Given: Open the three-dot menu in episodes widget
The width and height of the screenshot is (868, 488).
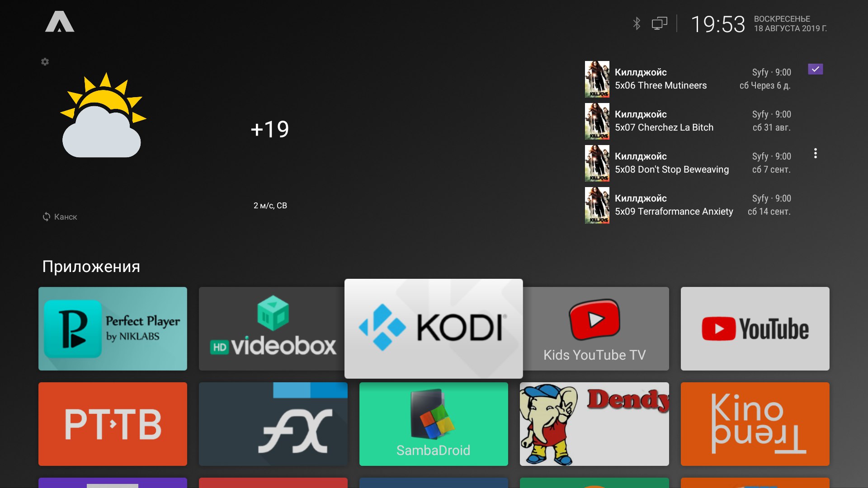Looking at the screenshot, I should coord(816,153).
